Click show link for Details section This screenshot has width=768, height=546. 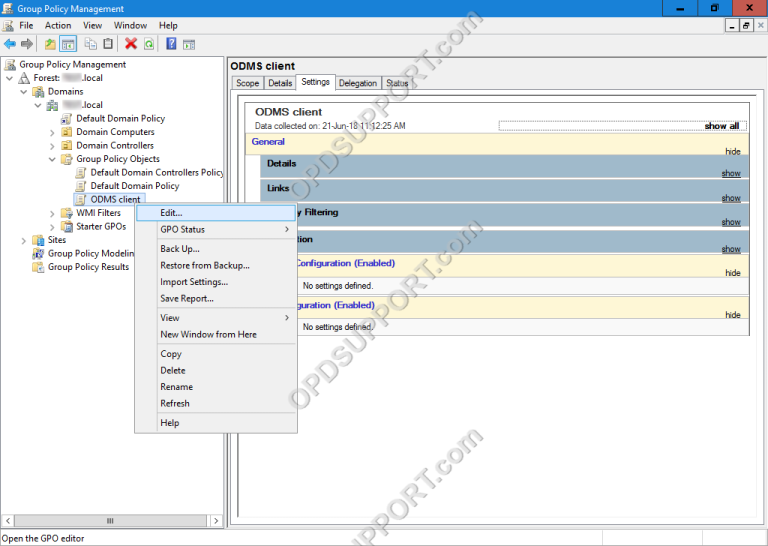tap(731, 174)
